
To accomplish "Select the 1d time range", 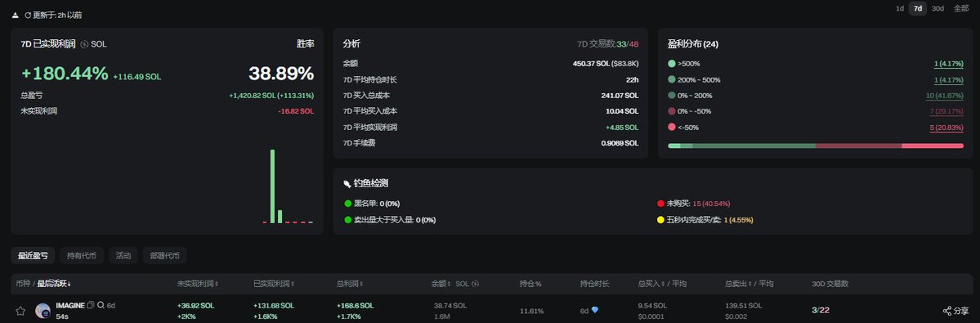I will (900, 9).
